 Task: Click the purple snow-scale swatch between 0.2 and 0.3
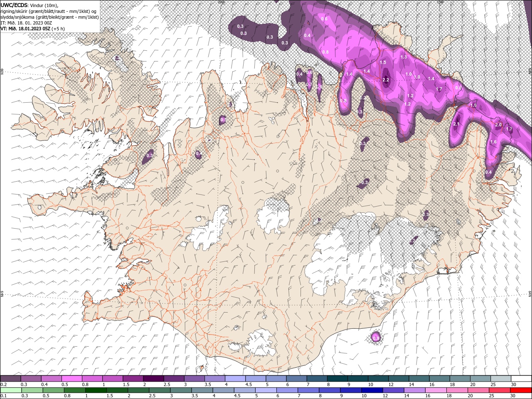pos(11,379)
